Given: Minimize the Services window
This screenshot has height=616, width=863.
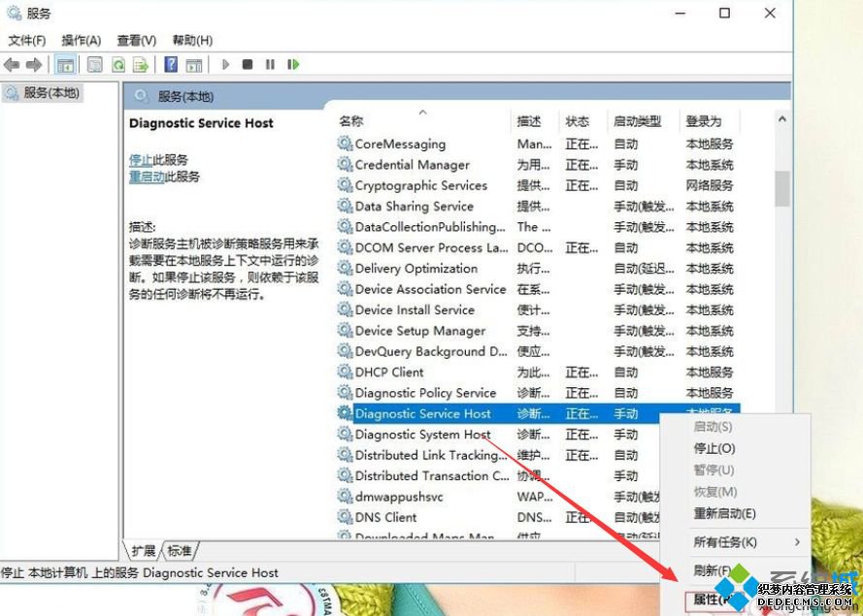Looking at the screenshot, I should tap(680, 13).
